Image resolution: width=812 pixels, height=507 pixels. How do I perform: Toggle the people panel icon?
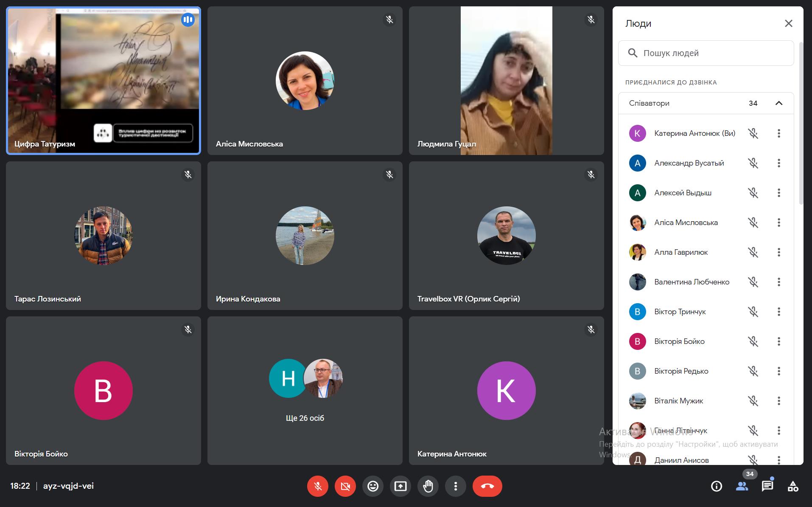[742, 486]
